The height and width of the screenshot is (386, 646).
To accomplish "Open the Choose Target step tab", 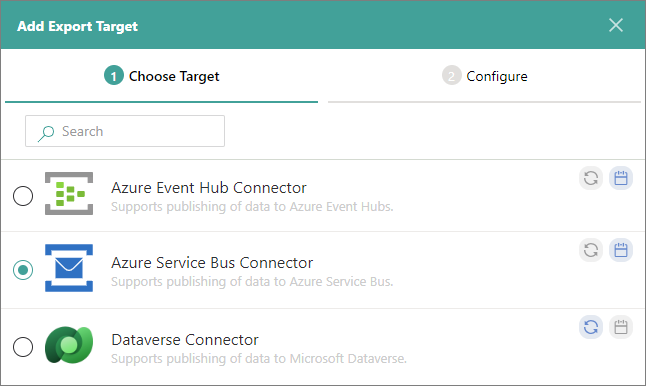I will 162,77.
